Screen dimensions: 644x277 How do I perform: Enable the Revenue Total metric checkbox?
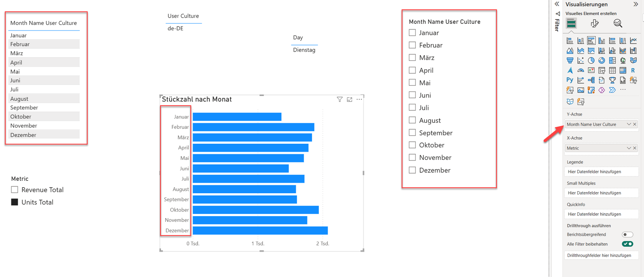tap(14, 189)
